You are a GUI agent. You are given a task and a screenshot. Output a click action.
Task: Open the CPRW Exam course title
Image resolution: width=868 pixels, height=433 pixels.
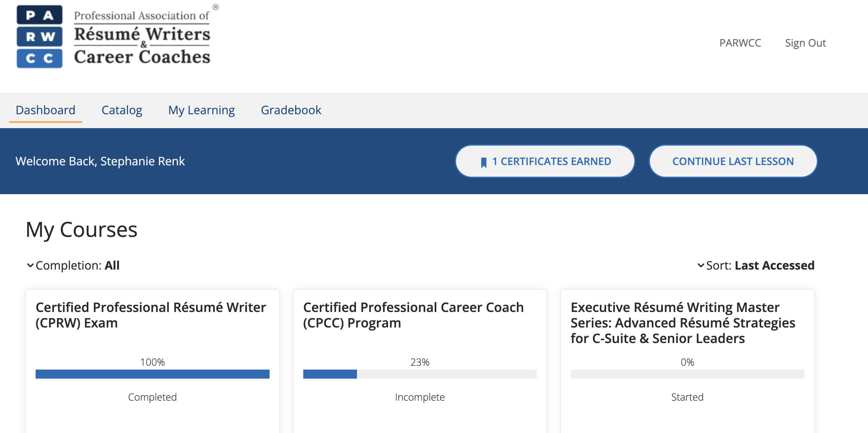pyautogui.click(x=150, y=315)
